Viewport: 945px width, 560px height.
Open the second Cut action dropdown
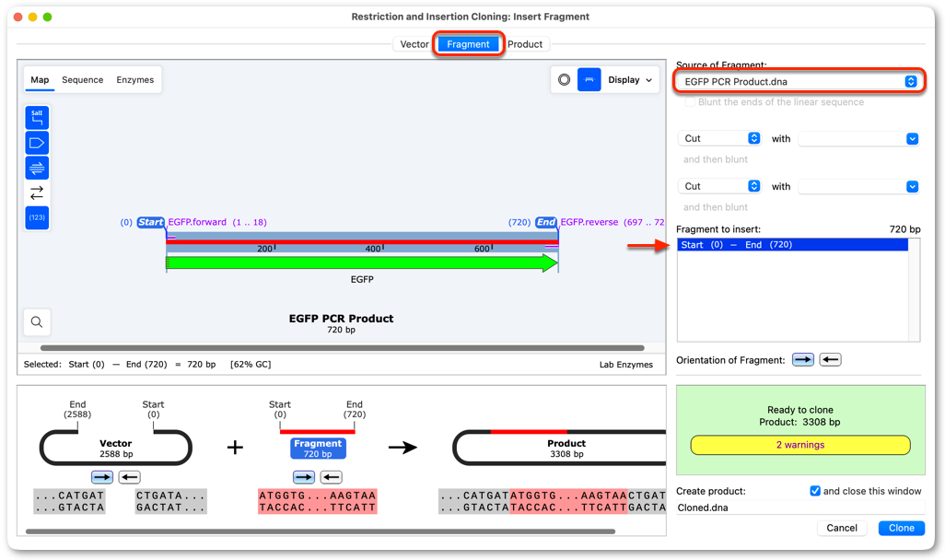(x=719, y=186)
